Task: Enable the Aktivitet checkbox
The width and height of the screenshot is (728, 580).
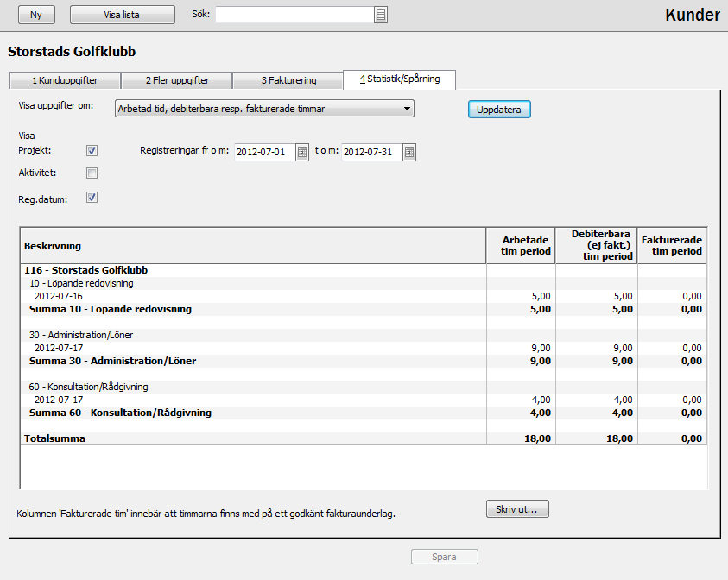Action: 92,173
